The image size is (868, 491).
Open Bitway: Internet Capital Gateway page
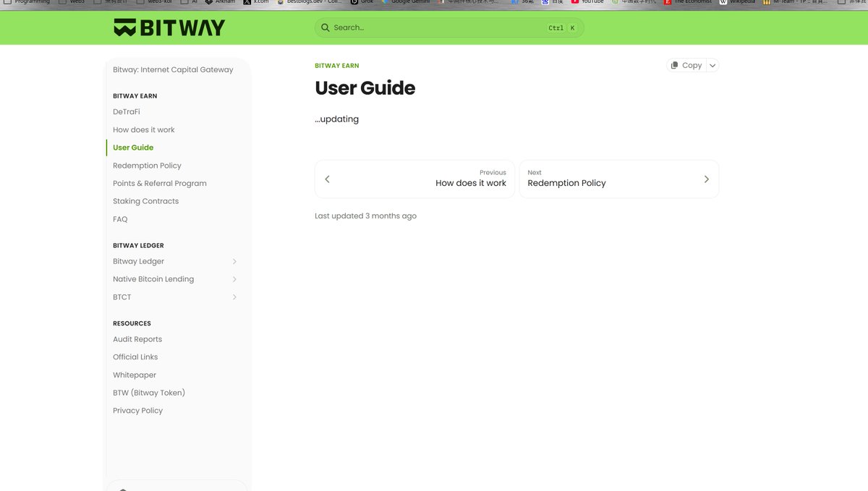(x=173, y=70)
